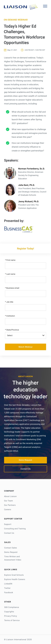Click the calendar date icon
51x644 pixels.
tap(5, 50)
